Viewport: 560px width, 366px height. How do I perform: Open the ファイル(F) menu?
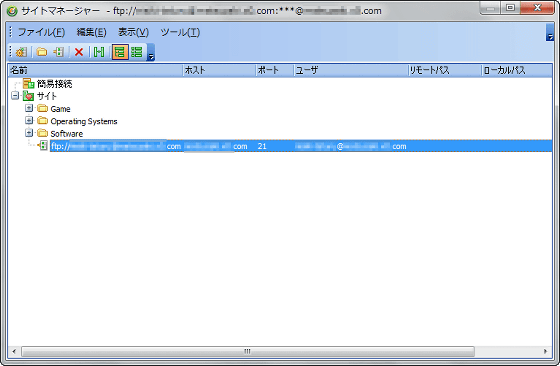(41, 32)
